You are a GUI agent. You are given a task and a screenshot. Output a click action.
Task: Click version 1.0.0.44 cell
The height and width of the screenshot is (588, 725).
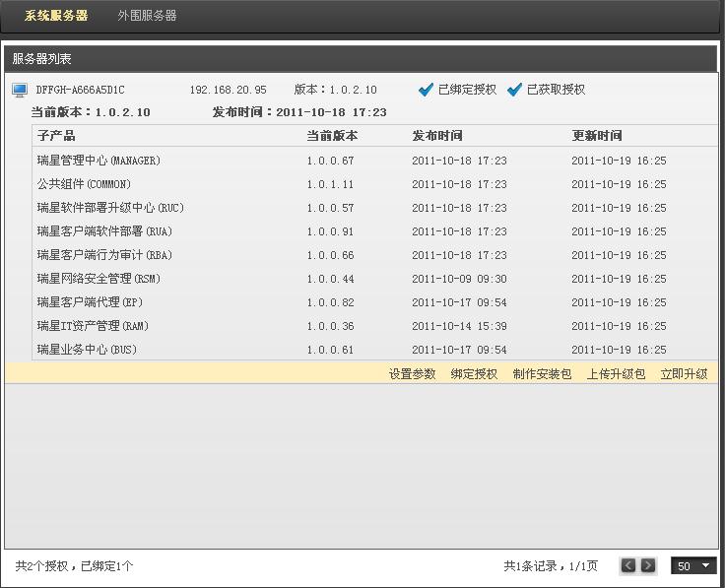[330, 279]
